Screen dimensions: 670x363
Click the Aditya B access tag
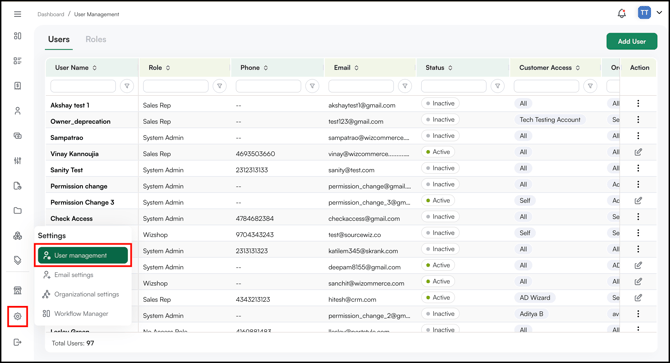click(x=531, y=314)
